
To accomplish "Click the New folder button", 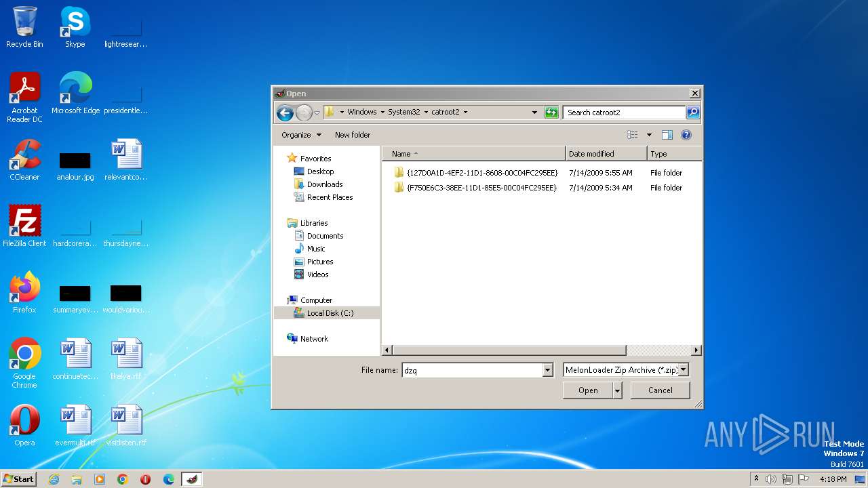I will click(x=353, y=135).
